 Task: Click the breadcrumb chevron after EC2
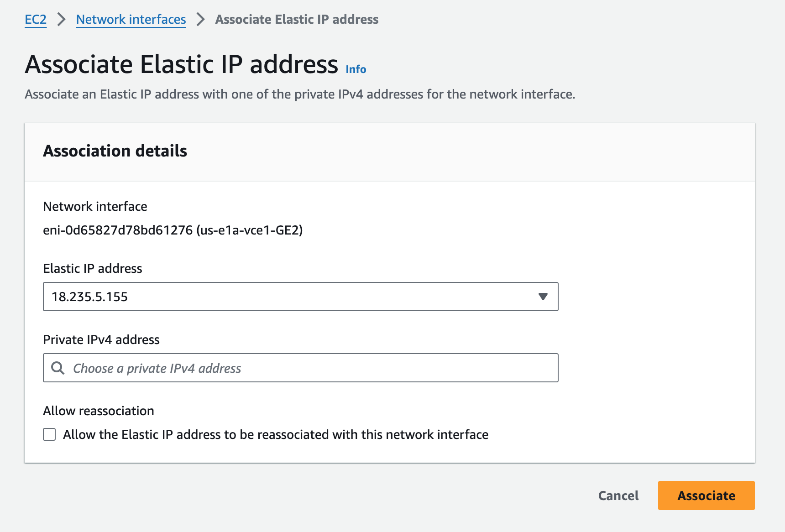pyautogui.click(x=62, y=20)
